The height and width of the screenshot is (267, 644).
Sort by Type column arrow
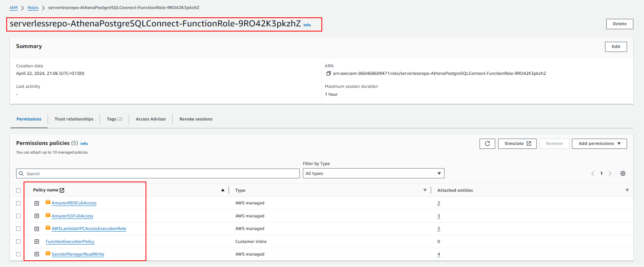(x=425, y=190)
